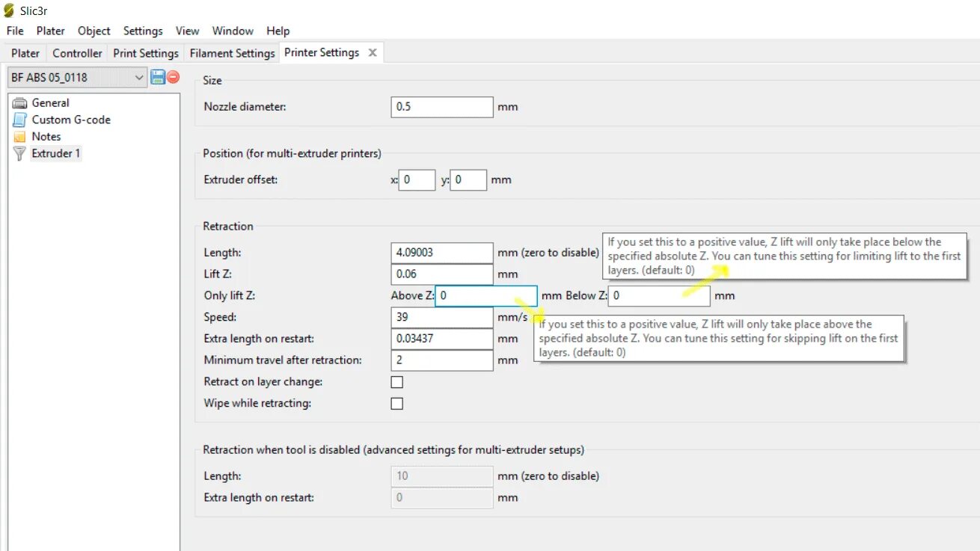
Task: Select Notes in the settings tree
Action: tap(46, 137)
